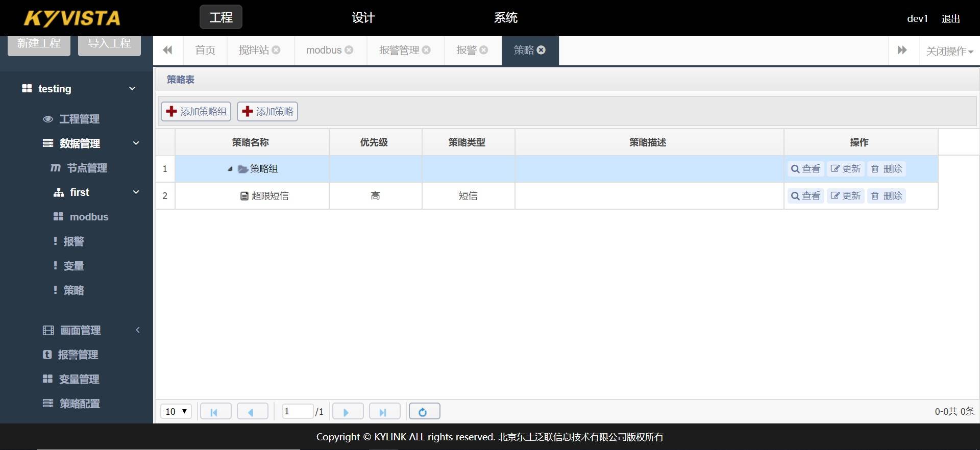Click the refresh icon in pagination bar
Image resolution: width=980 pixels, height=450 pixels.
pos(424,412)
